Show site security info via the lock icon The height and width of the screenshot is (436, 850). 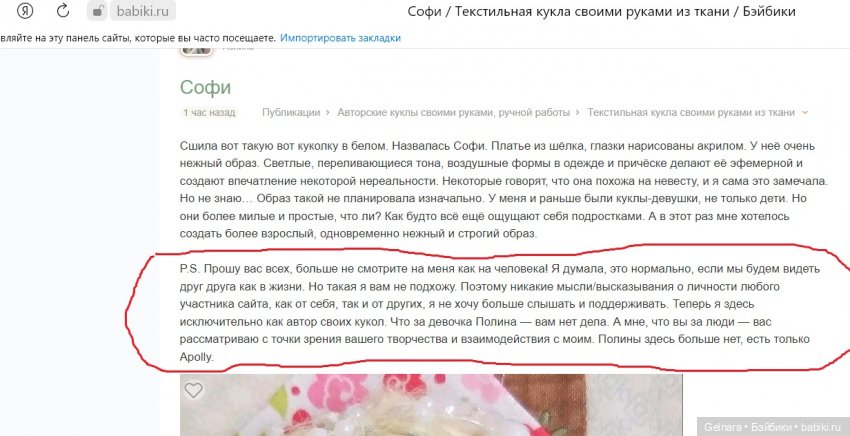97,11
